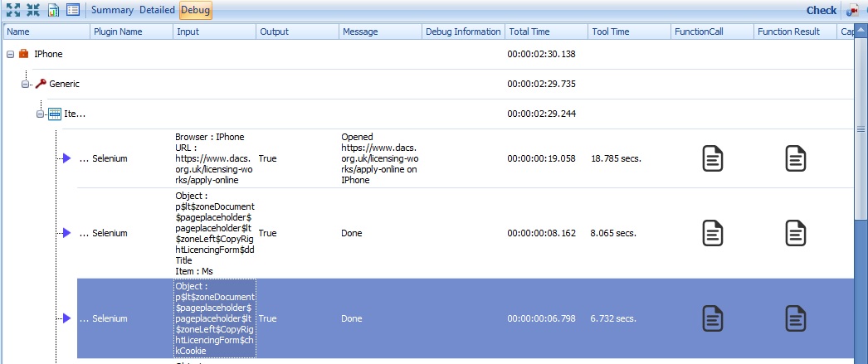The height and width of the screenshot is (364, 868).
Task: Click the input cell ending with chkCookie
Action: click(215, 318)
